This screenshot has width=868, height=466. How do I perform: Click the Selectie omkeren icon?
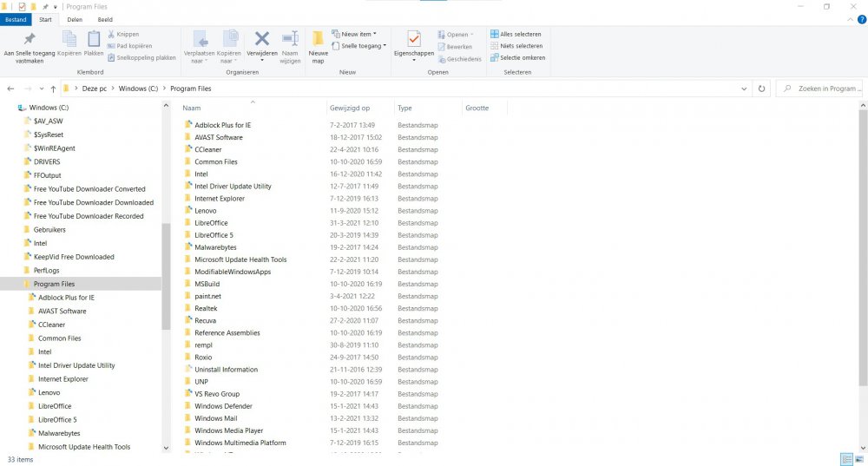[x=495, y=58]
